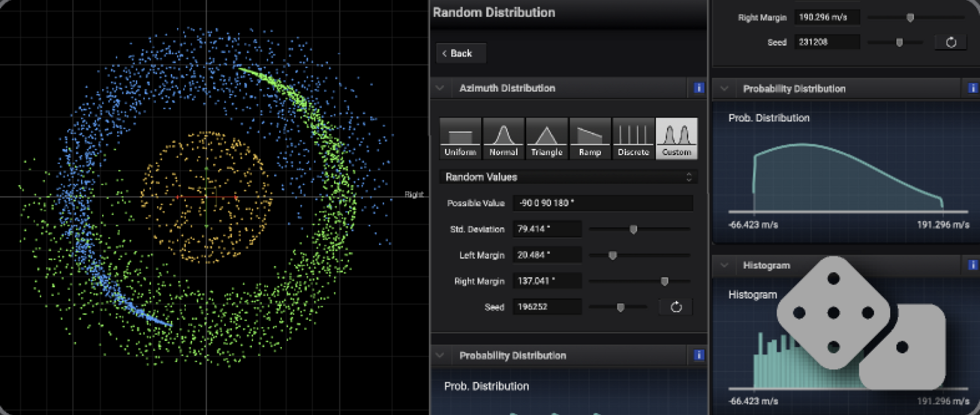Collapse right Probability Distribution panel
The height and width of the screenshot is (415, 980).
pos(724,88)
